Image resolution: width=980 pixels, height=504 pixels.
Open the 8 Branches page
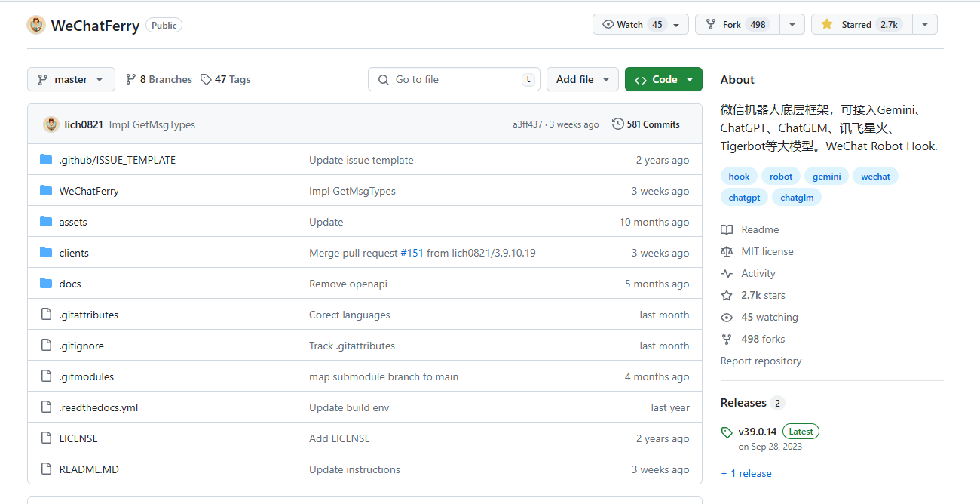[159, 79]
